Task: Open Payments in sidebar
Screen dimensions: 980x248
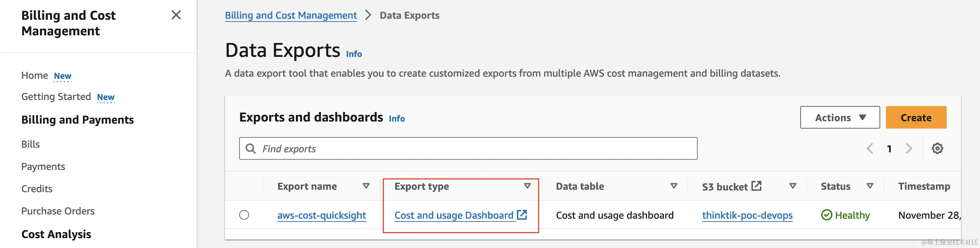Action: pos(43,166)
